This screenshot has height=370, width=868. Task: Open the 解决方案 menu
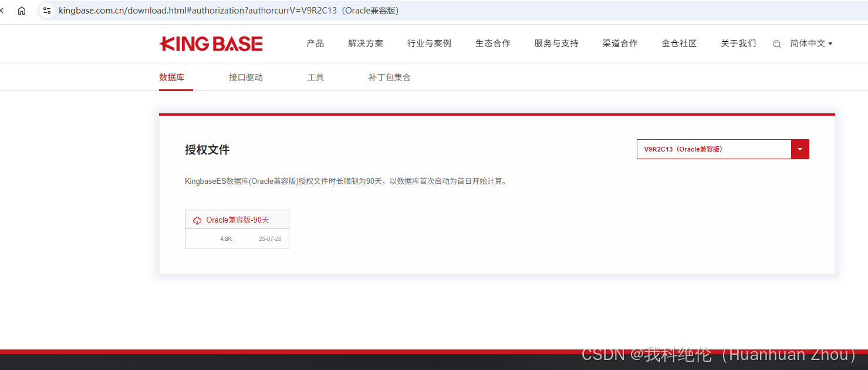(366, 43)
